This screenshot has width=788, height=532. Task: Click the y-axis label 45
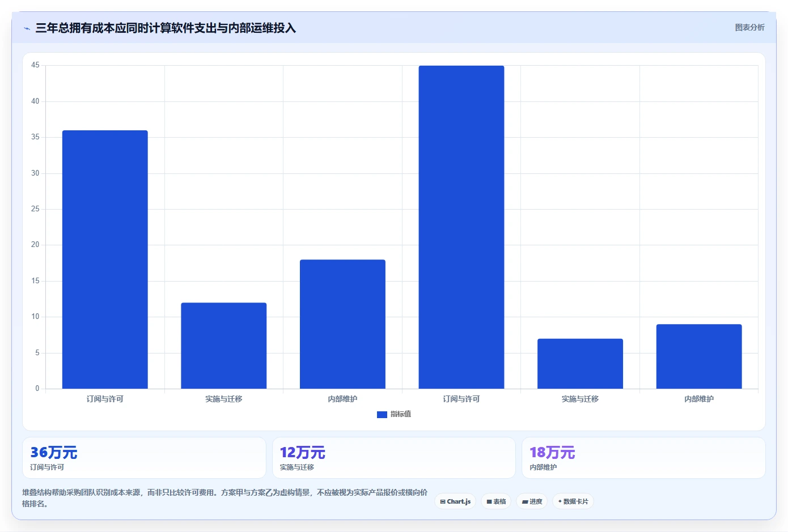(35, 65)
